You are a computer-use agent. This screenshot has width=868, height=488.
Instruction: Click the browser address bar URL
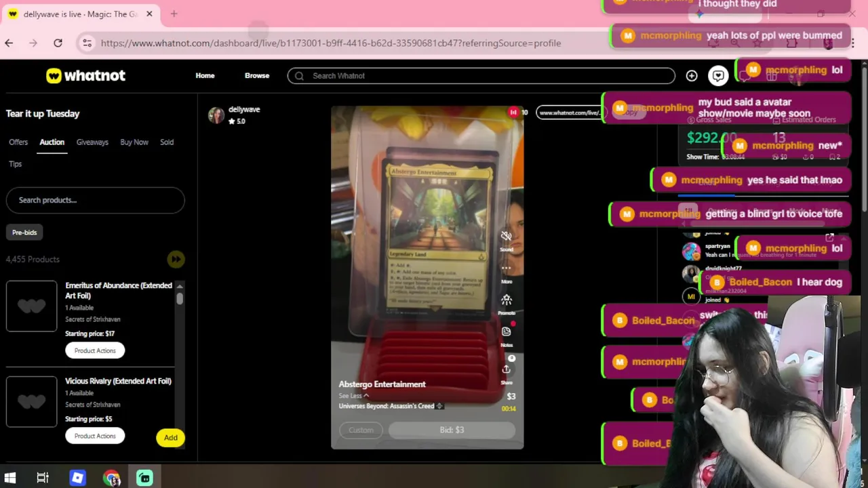(x=331, y=43)
